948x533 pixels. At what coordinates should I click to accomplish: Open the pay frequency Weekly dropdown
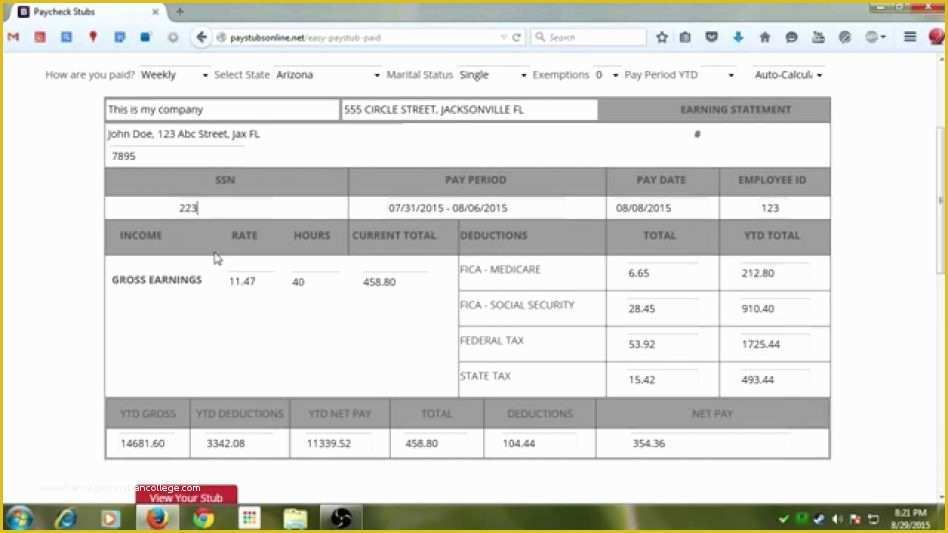pyautogui.click(x=174, y=75)
